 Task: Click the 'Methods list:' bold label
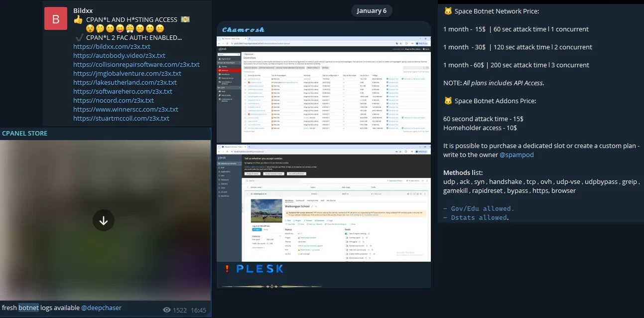tap(463, 172)
